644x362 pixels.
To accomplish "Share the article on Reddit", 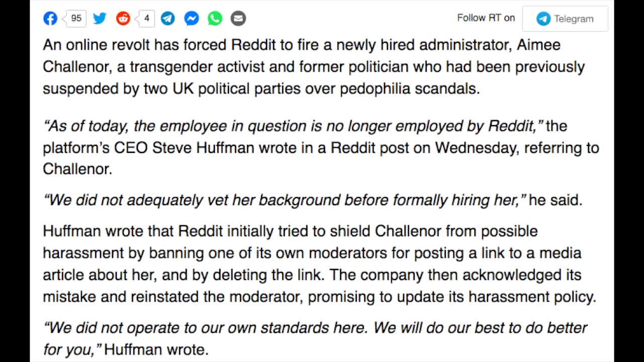I will [x=123, y=19].
